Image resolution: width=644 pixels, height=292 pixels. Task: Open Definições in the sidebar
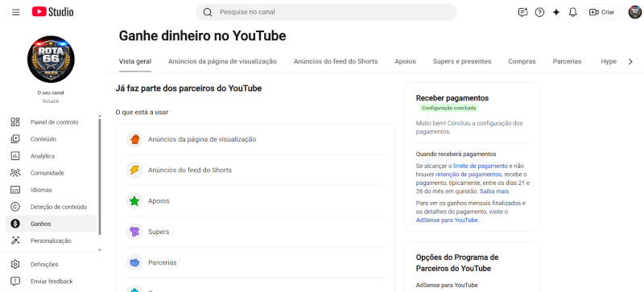(51, 265)
